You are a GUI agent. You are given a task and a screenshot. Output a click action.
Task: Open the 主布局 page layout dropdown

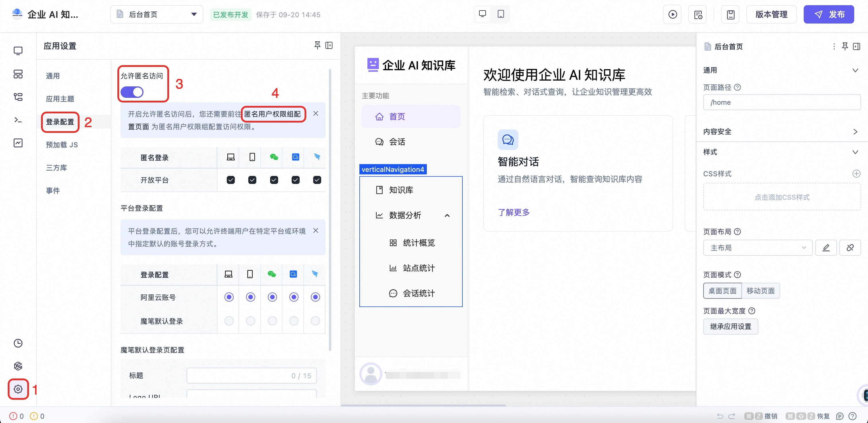pos(758,248)
